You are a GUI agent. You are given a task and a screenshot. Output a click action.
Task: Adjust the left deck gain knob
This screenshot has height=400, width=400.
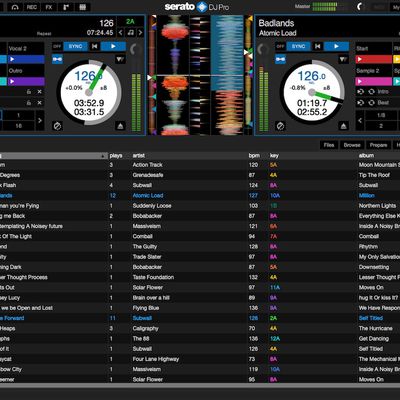tap(135, 49)
